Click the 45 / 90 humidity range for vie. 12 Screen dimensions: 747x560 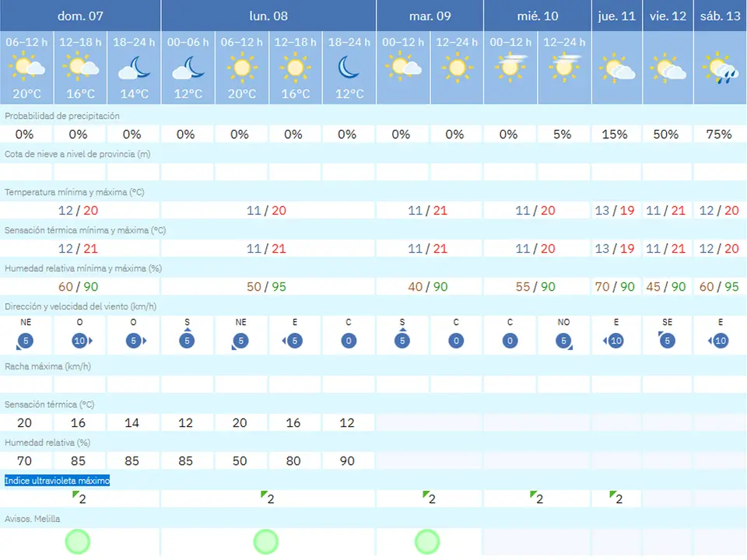[x=665, y=287]
